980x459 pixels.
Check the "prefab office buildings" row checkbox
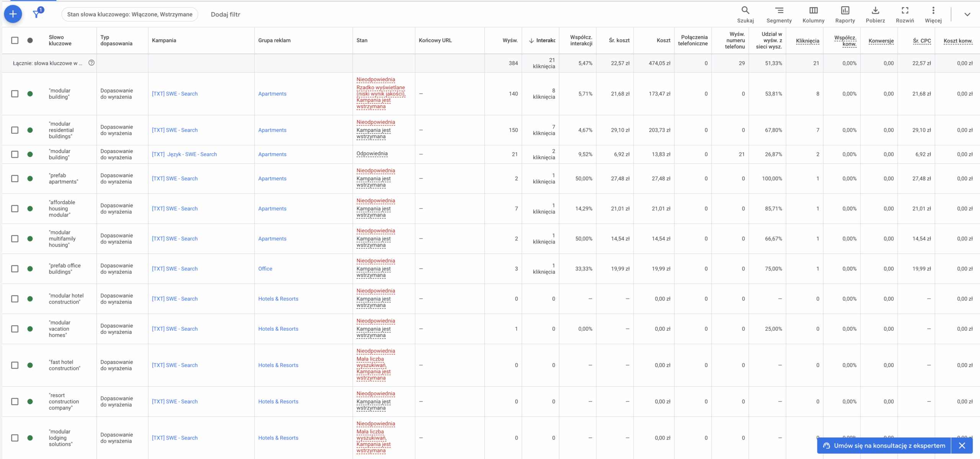(x=15, y=269)
